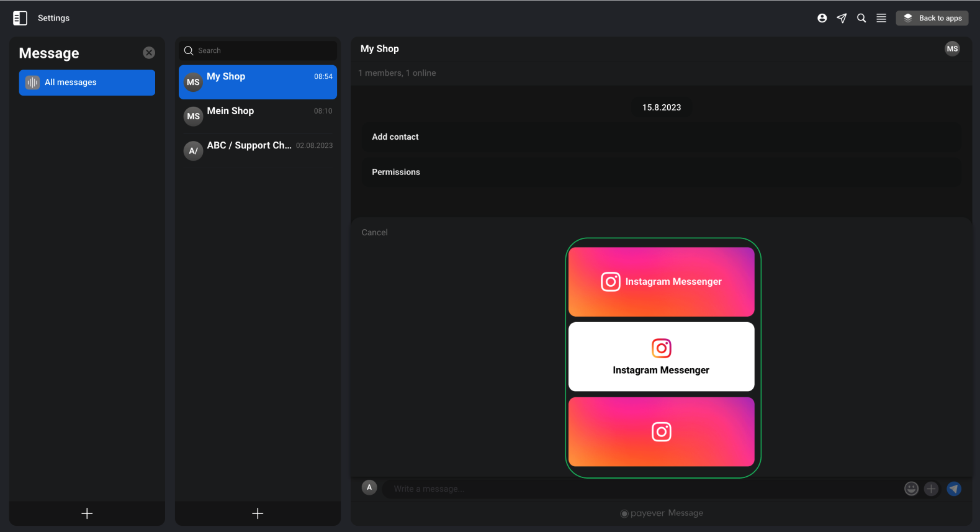This screenshot has height=532, width=980.
Task: Click the MS avatar of Mein Shop chat
Action: pyautogui.click(x=194, y=116)
